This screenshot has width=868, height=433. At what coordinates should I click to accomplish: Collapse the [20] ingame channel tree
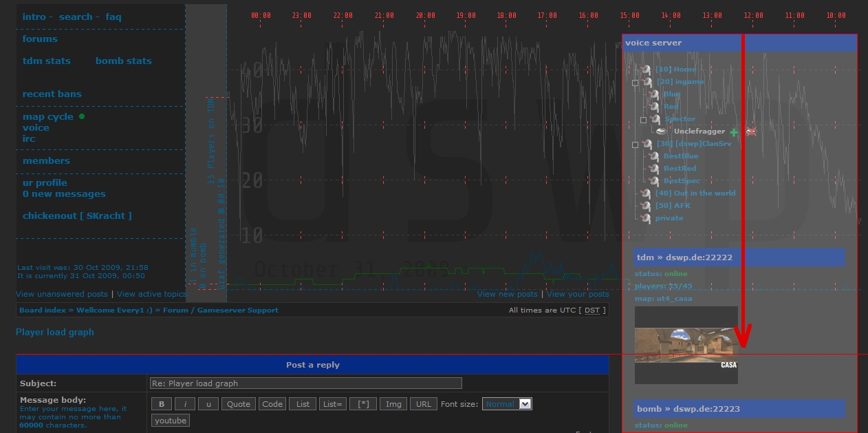[636, 83]
